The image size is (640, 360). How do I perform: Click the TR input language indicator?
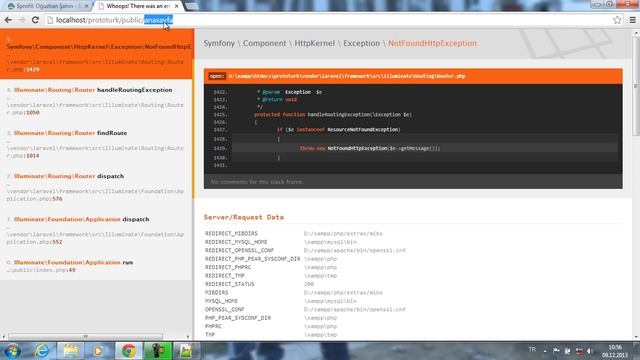coord(532,350)
